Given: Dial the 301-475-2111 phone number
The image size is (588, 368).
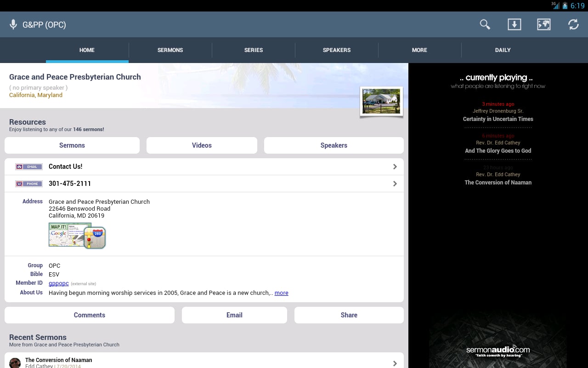Looking at the screenshot, I should pyautogui.click(x=70, y=184).
